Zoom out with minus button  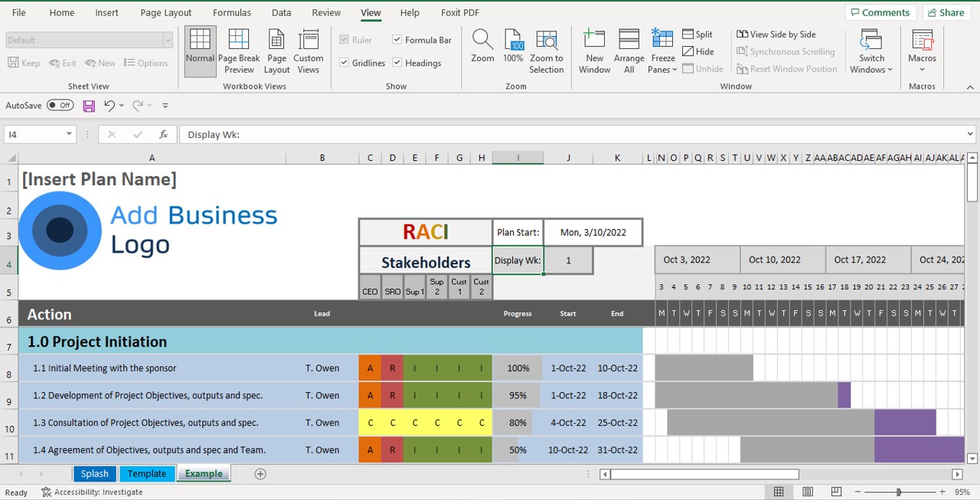point(858,492)
